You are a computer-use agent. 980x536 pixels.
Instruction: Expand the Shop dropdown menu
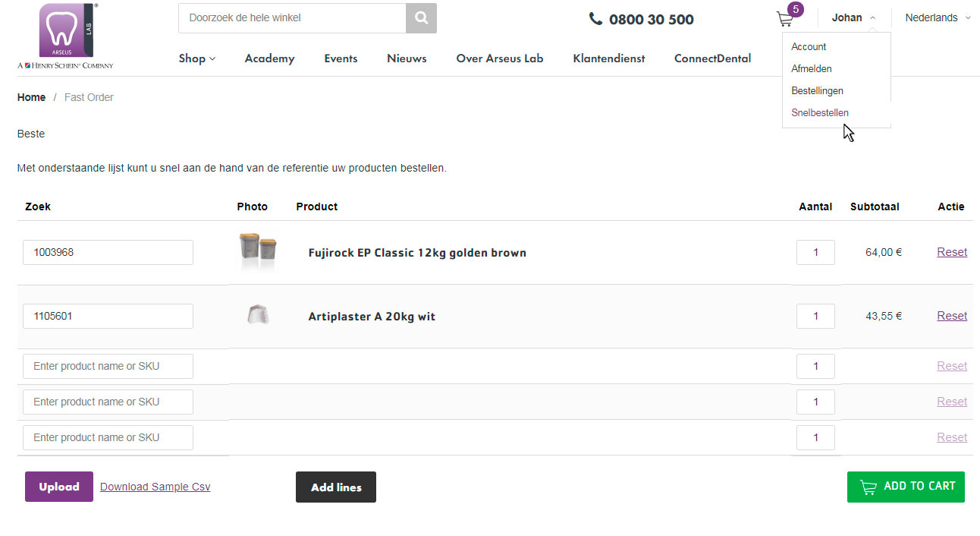(x=196, y=58)
